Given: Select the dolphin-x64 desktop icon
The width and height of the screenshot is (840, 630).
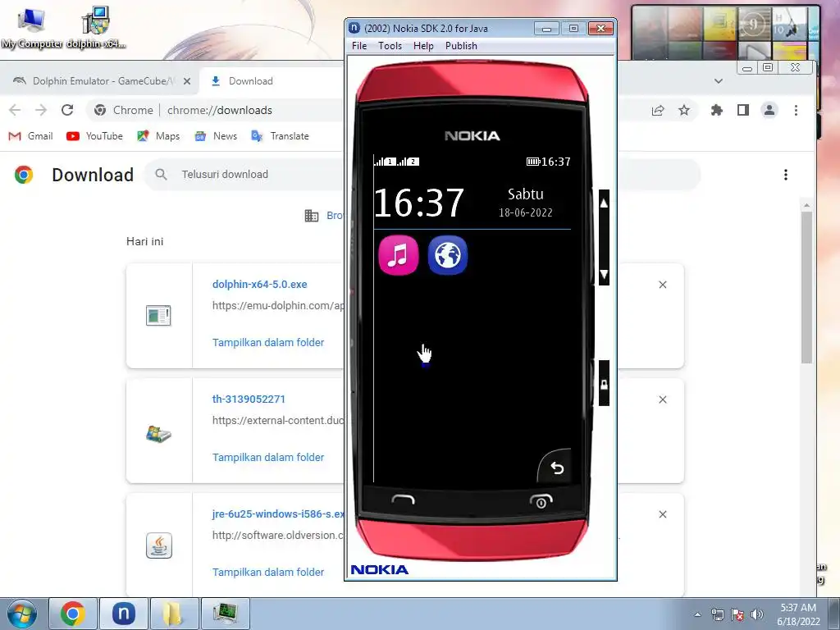Looking at the screenshot, I should (x=96, y=29).
